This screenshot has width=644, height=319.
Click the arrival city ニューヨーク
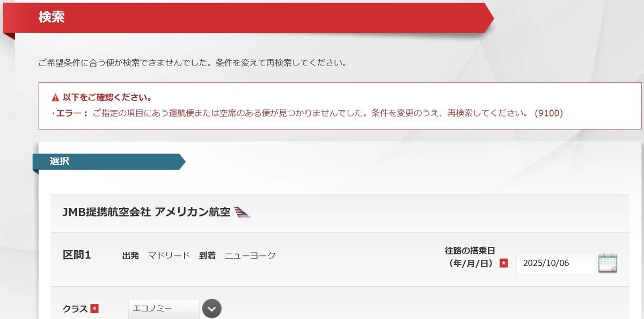pos(250,256)
